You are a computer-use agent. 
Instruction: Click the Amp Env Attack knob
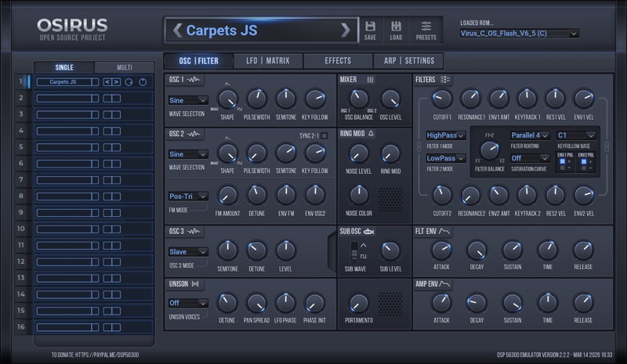coord(441,303)
